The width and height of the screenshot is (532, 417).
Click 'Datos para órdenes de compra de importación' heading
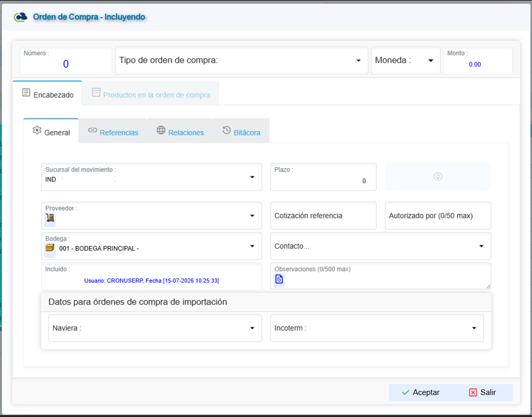point(137,302)
